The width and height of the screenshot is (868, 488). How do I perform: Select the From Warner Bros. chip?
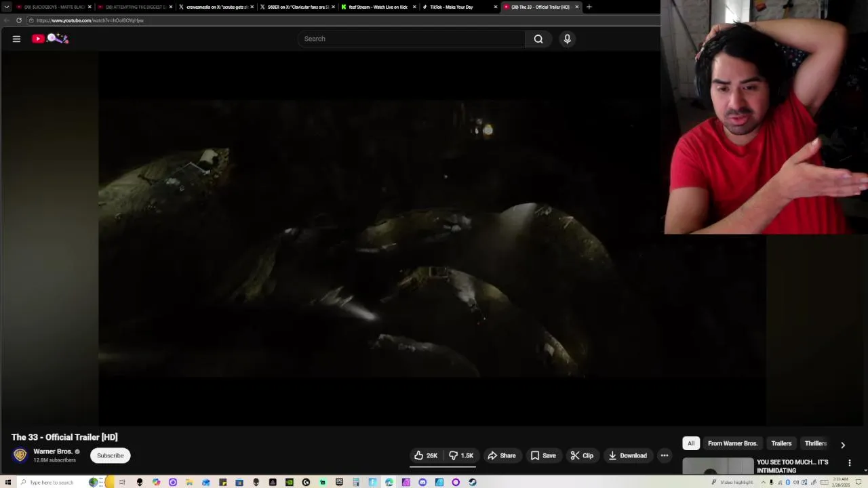point(732,443)
